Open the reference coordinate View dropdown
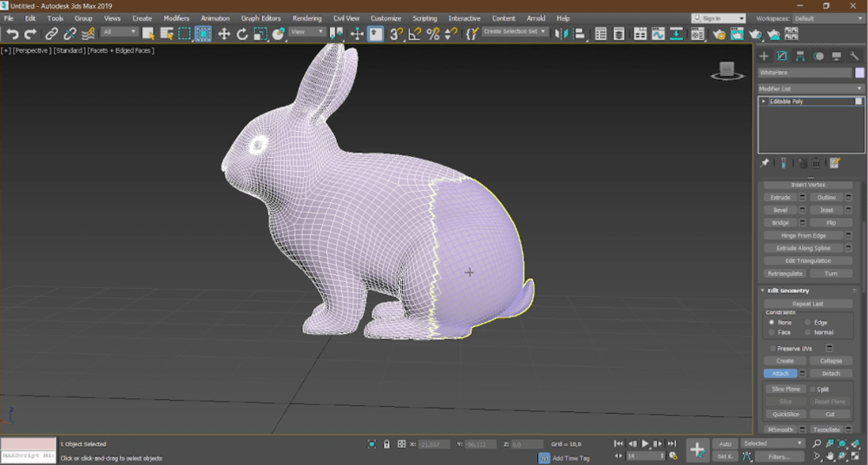Image resolution: width=868 pixels, height=465 pixels. (307, 32)
